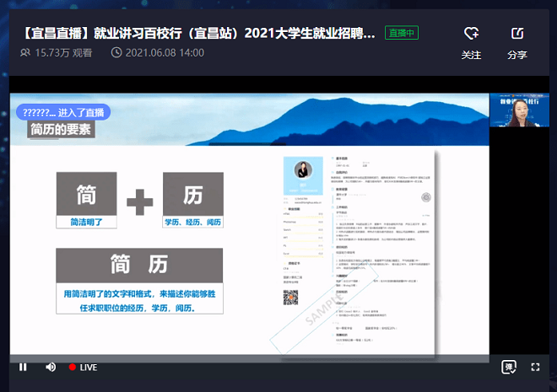Viewport: 557px width, 392px height.
Task: Mute the stream with the speaker icon
Action: 51,367
